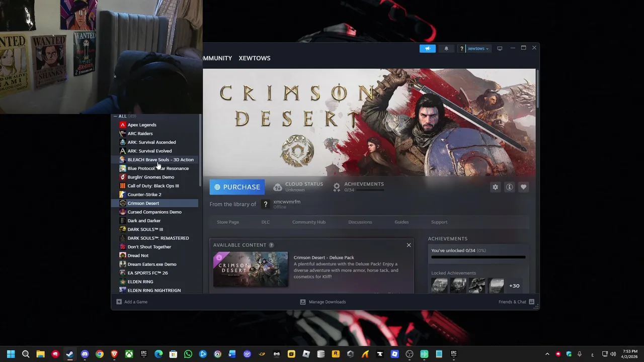Select Dark and Darker
Viewport: 644px width, 362px height.
tap(155, 221)
